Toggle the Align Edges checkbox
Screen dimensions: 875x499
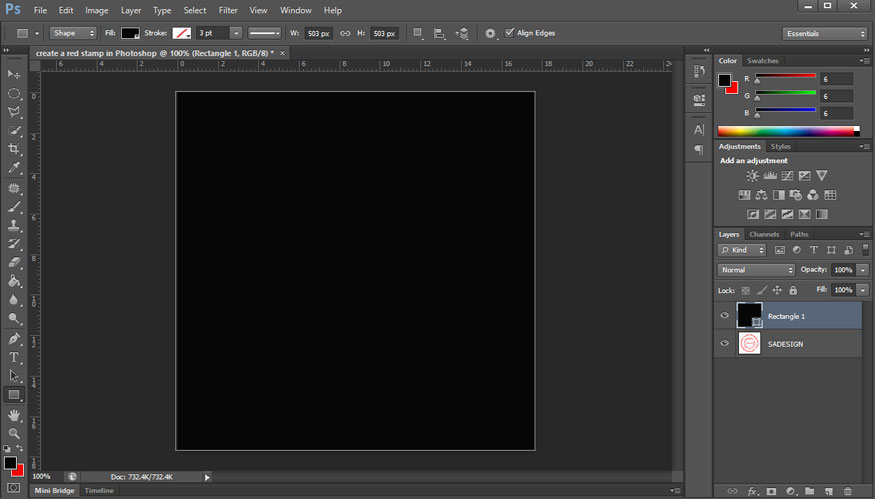pos(510,33)
